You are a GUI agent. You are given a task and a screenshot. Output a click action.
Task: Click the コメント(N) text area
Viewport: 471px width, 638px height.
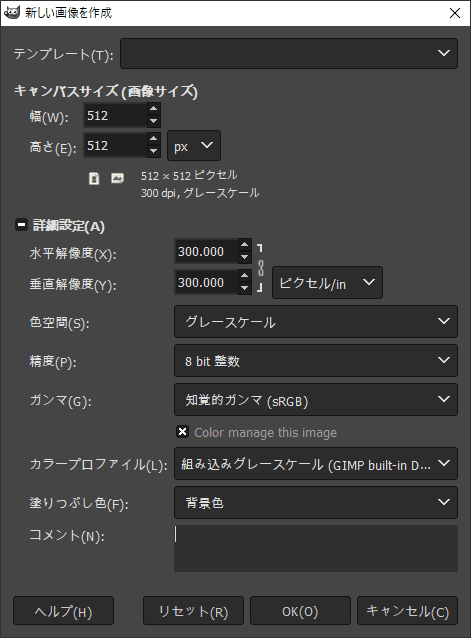316,548
